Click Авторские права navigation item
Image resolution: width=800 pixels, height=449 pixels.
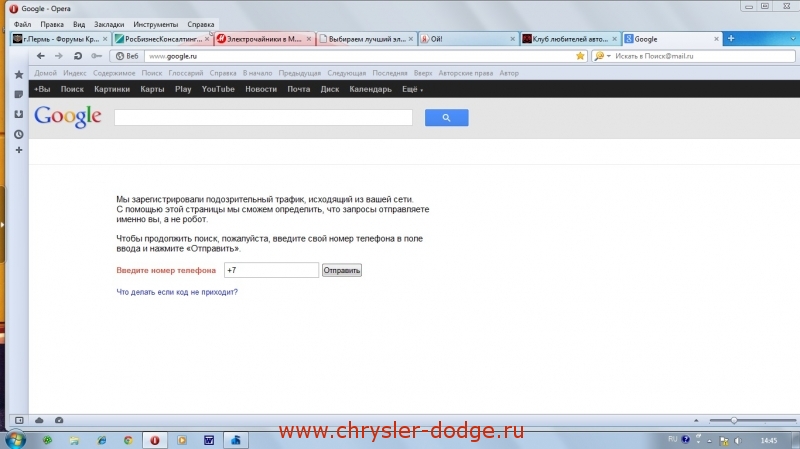466,73
